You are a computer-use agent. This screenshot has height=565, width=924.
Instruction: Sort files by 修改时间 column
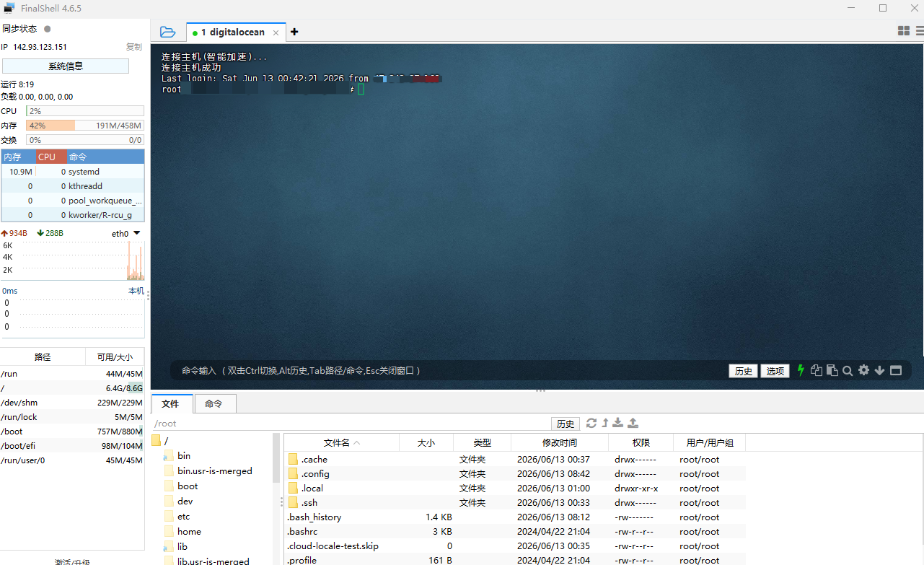[560, 442]
